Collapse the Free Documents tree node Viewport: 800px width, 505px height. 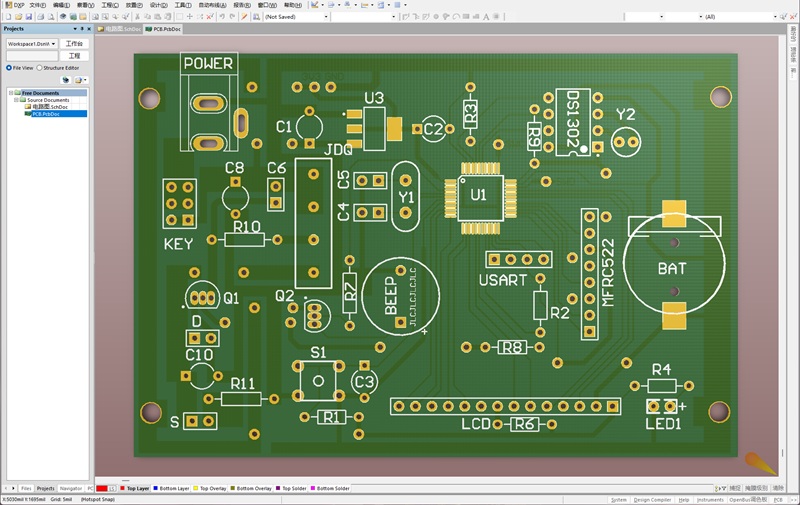(x=11, y=93)
